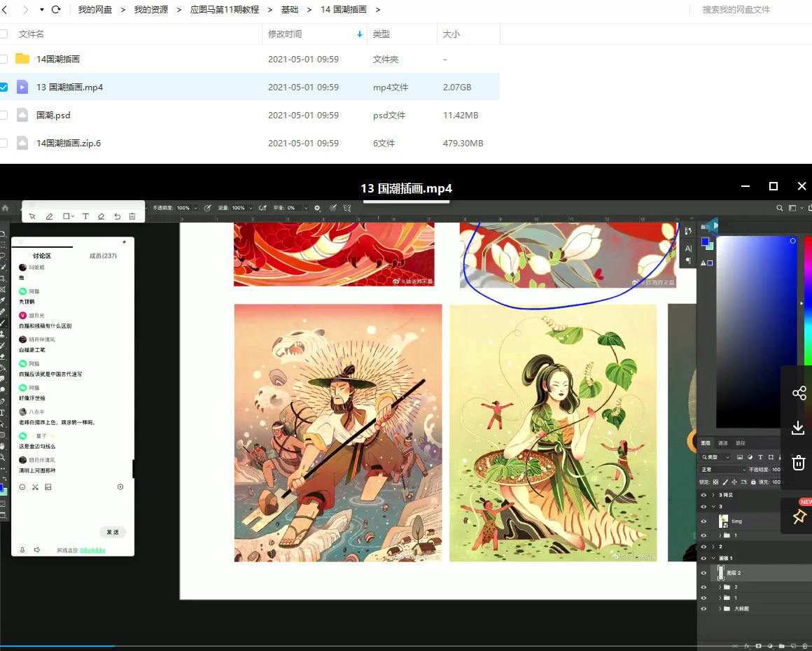Image resolution: width=812 pixels, height=651 pixels.
Task: Open navigation history dropdown arrow
Action: 41,9
